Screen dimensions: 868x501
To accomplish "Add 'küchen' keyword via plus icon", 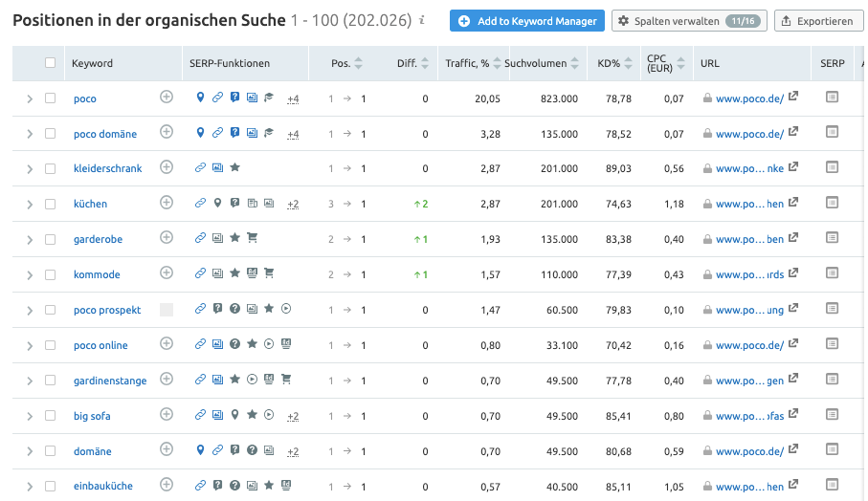I will [167, 203].
